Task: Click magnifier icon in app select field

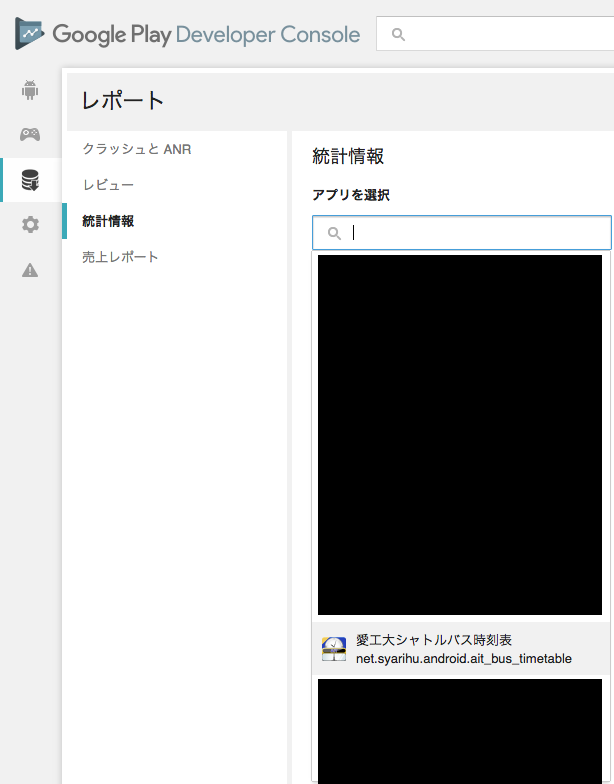Action: tap(334, 233)
